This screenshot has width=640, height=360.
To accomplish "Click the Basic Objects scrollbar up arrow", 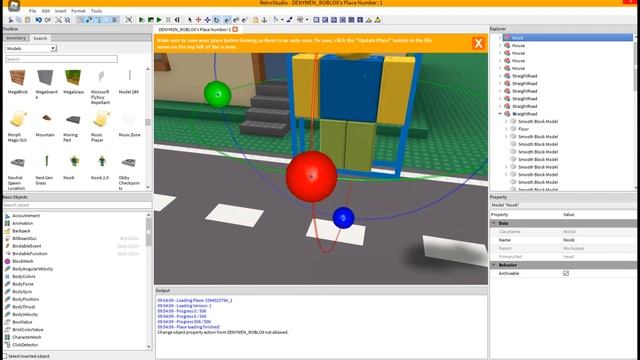I will [148, 215].
